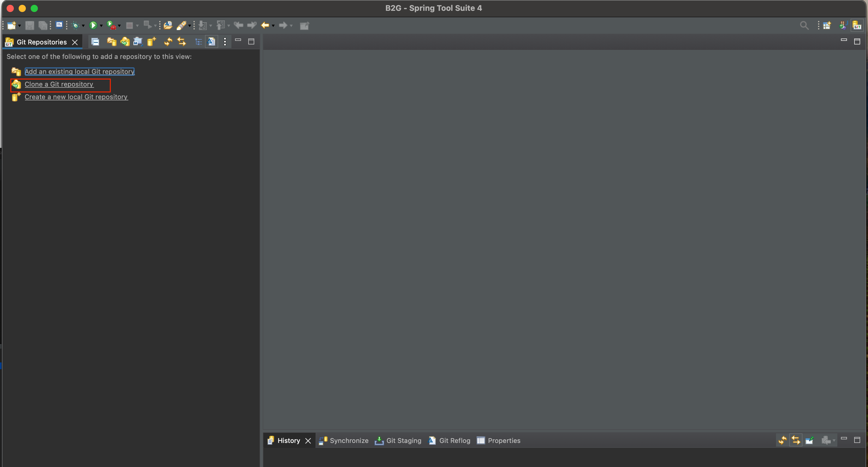Toggle Link with Editor in Git Repositories
The height and width of the screenshot is (467, 868).
pyautogui.click(x=182, y=41)
